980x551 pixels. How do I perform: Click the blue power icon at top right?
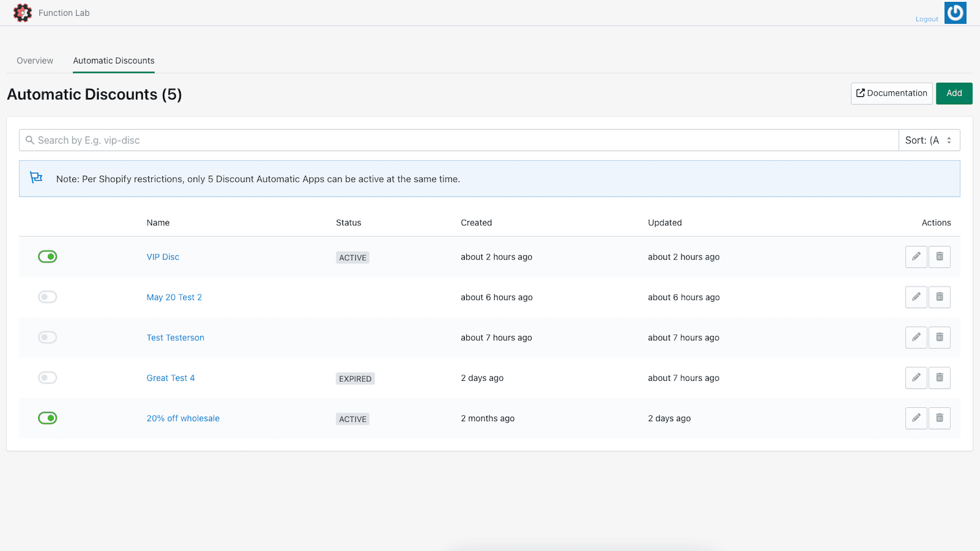coord(955,13)
